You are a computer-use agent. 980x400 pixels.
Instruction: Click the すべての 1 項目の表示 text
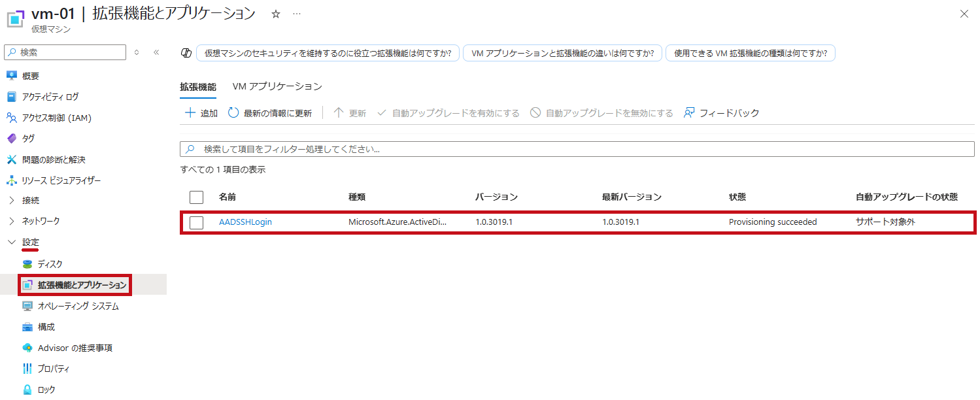pos(223,170)
